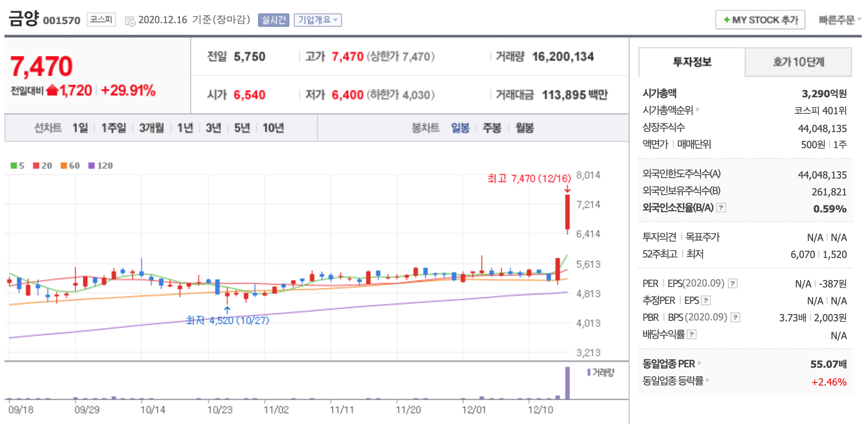Click the 투자의견 label link
868x424 pixels.
tap(659, 237)
